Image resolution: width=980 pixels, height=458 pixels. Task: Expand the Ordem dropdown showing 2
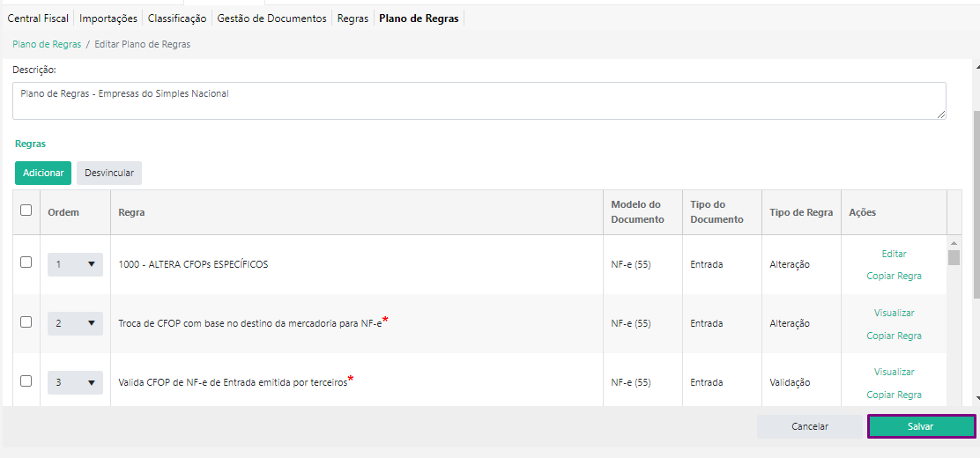click(x=75, y=323)
